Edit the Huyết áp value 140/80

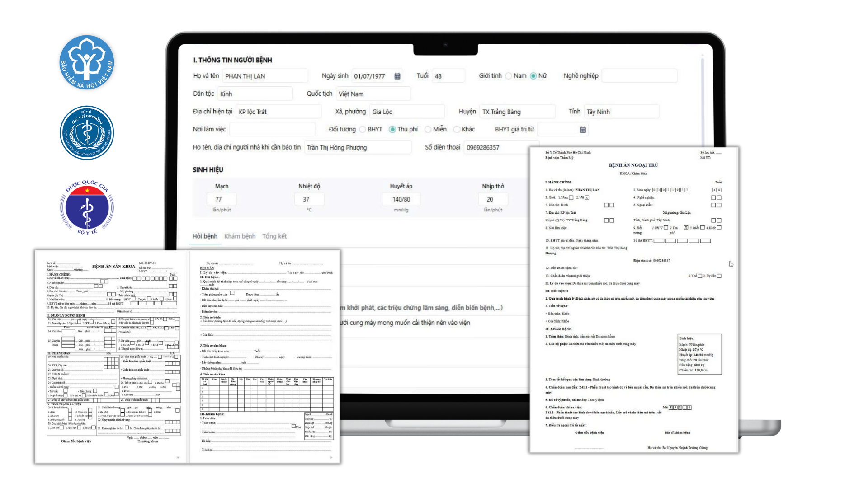(401, 199)
